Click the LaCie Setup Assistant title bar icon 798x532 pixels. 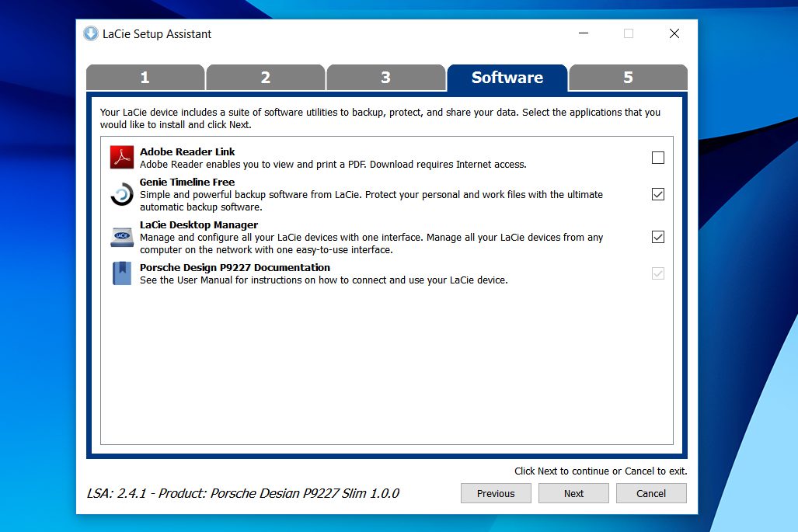pyautogui.click(x=91, y=33)
